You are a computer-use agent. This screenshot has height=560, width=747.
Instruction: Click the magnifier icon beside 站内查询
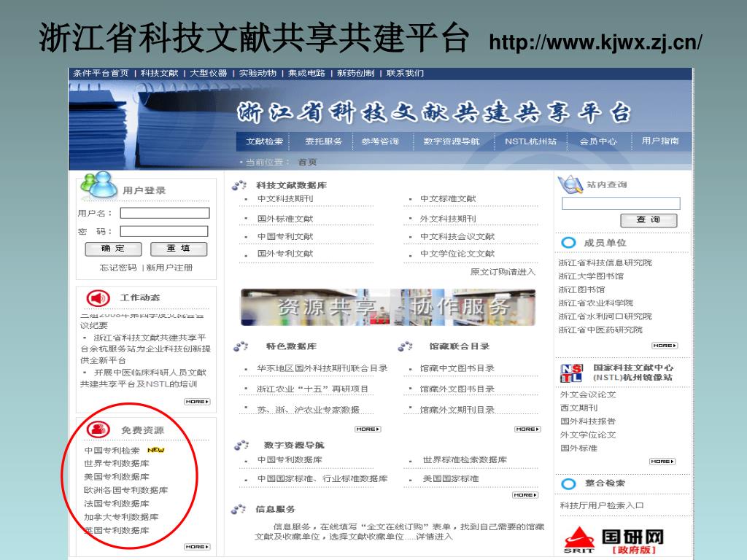tap(570, 184)
